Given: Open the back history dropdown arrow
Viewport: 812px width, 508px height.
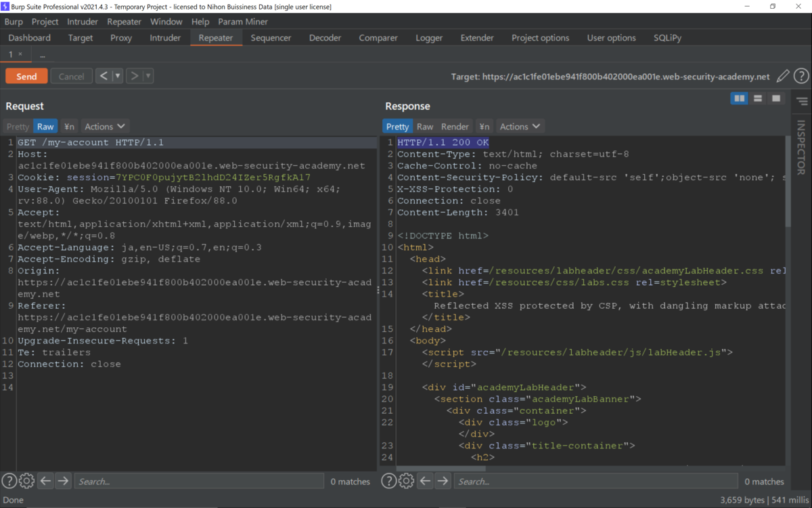Looking at the screenshot, I should point(118,76).
